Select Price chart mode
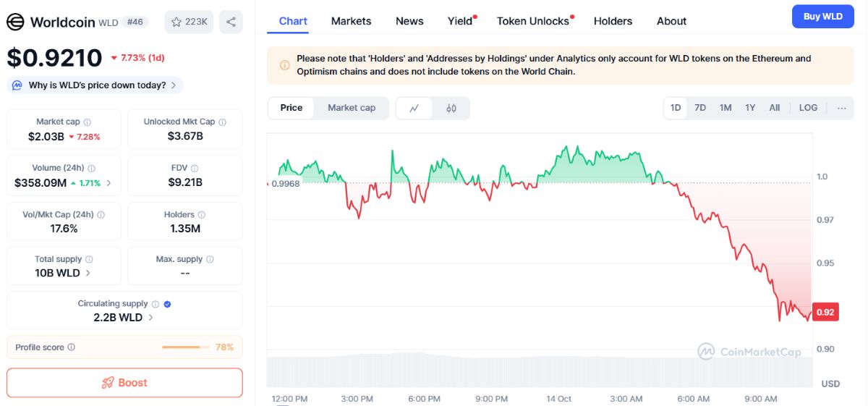The image size is (868, 406). coord(292,108)
